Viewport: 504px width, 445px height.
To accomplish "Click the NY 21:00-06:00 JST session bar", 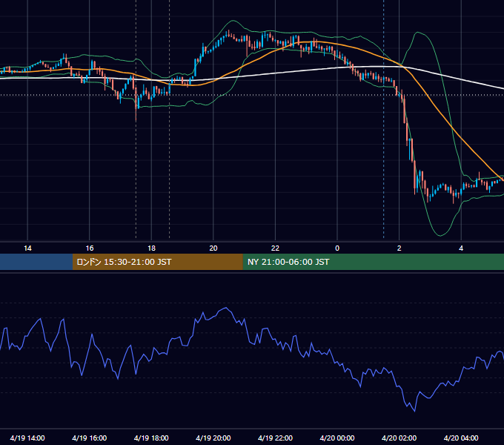I will [x=373, y=262].
